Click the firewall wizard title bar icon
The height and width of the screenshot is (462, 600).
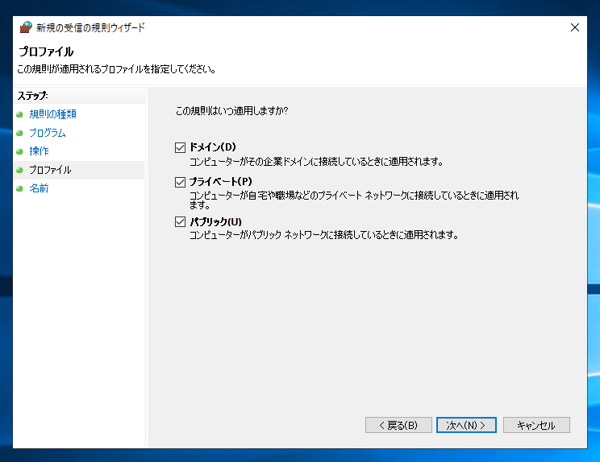point(26,28)
